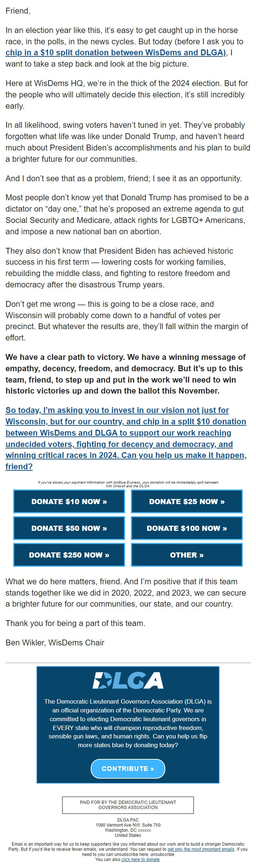Select DONATE $100 NOW
The image size is (256, 868).
point(187,528)
